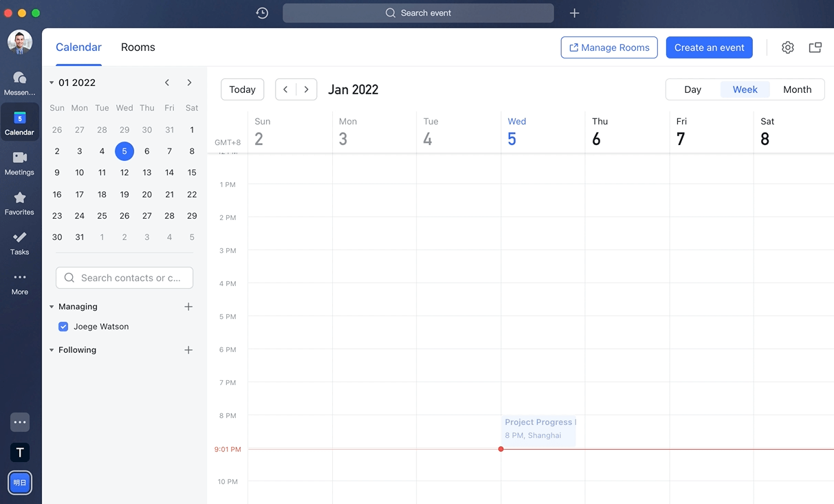
Task: Open the T app icon in sidebar
Action: (20, 452)
